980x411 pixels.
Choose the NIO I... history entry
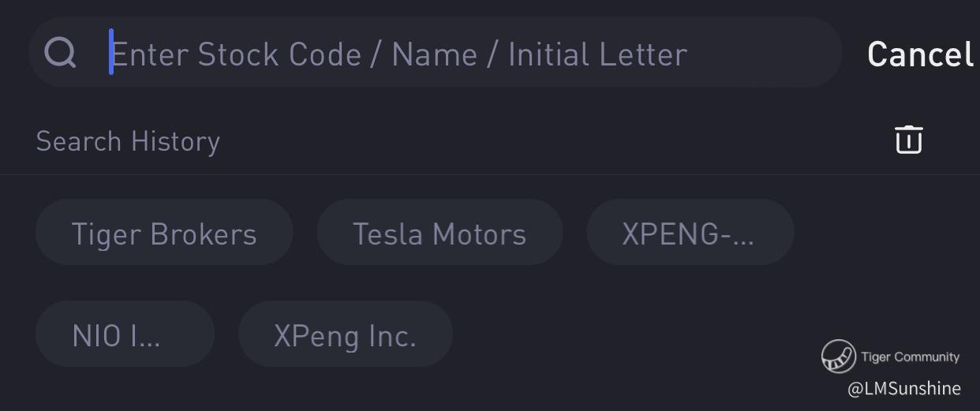(125, 334)
